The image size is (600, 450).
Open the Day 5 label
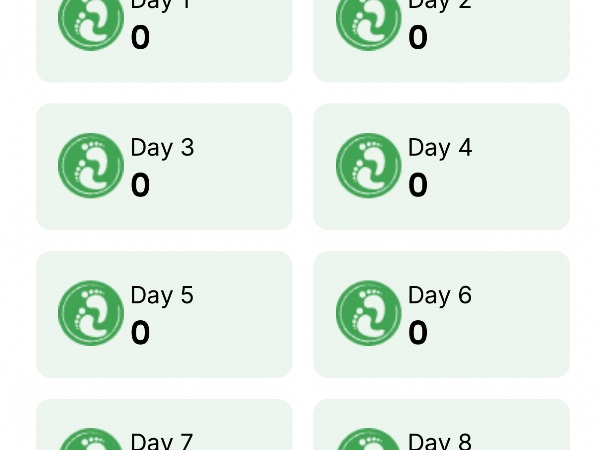(x=162, y=295)
